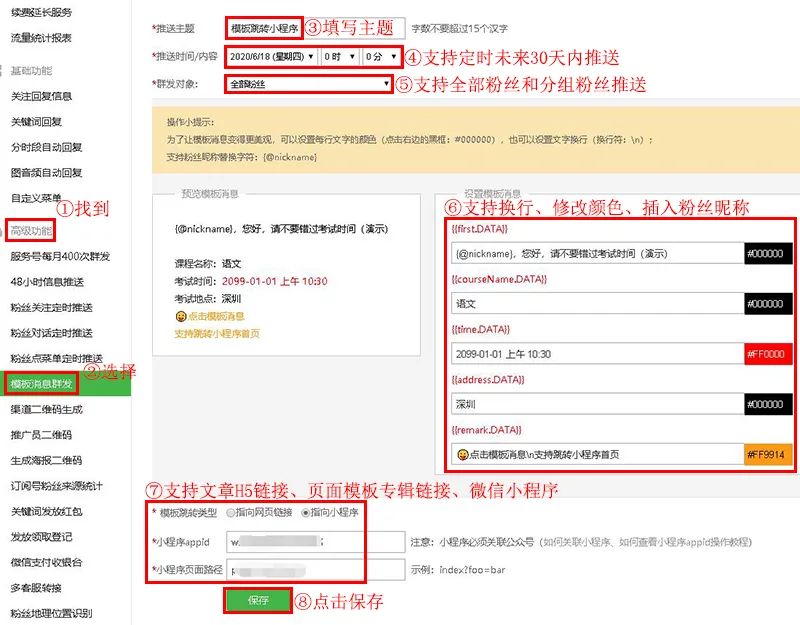The width and height of the screenshot is (800, 625).
Task: Click the {{remark.DATA}} label
Action: pyautogui.click(x=487, y=430)
